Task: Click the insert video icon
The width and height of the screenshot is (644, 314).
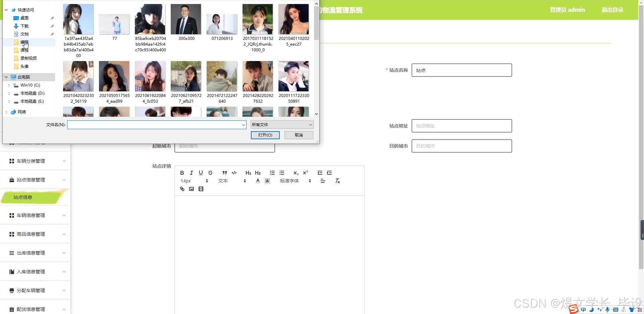Action: click(x=201, y=189)
